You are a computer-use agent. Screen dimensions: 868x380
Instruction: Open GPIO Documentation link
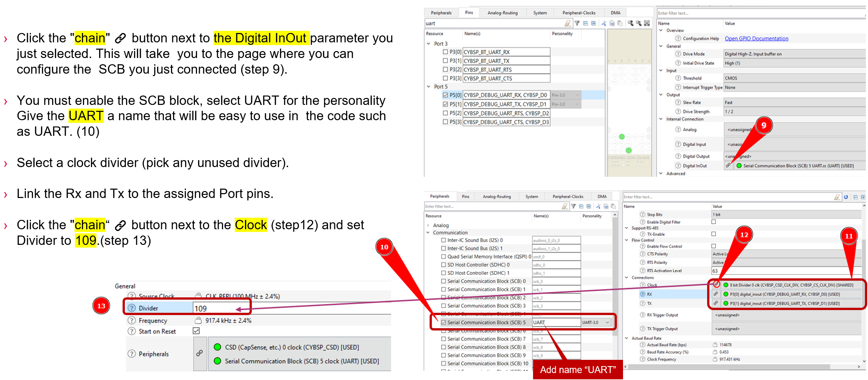point(756,39)
